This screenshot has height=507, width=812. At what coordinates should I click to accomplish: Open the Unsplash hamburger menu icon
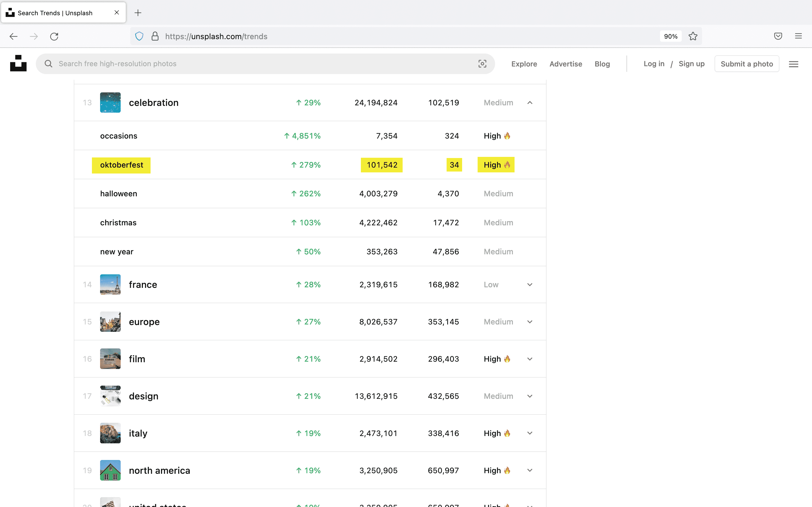pos(794,64)
